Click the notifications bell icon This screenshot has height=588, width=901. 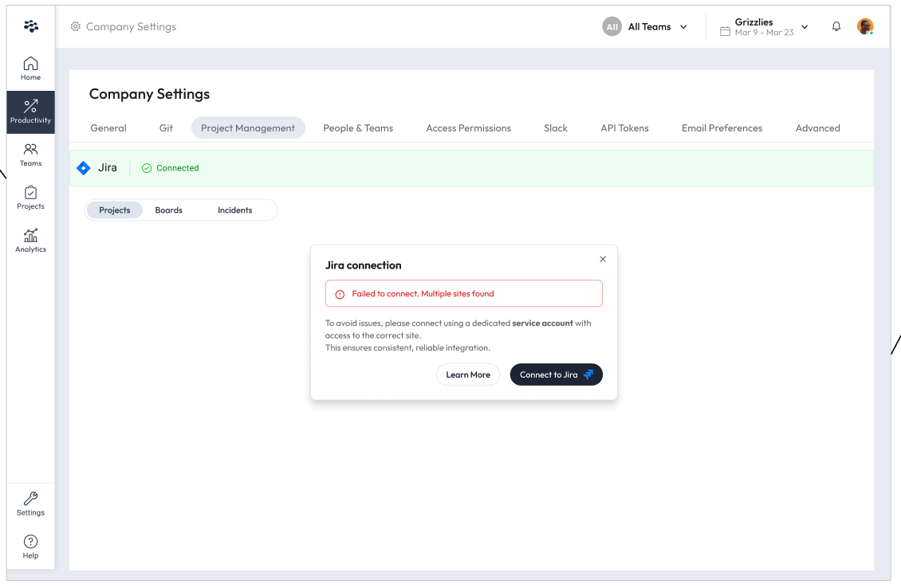[836, 26]
